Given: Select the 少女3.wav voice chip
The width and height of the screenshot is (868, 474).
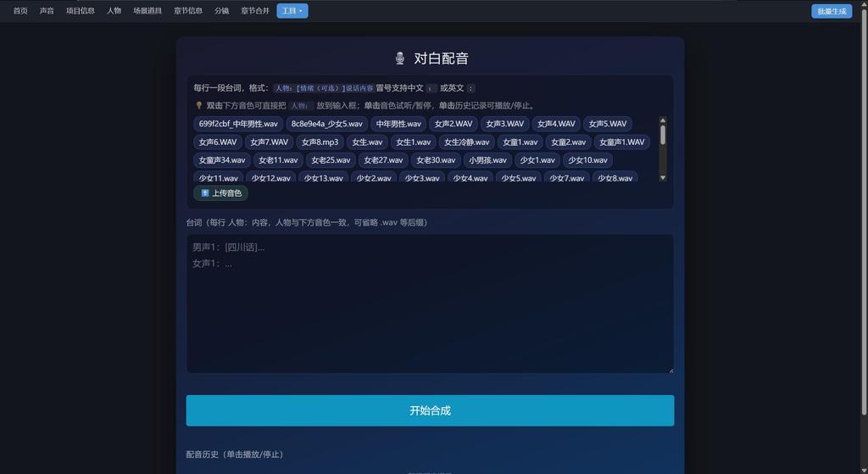Looking at the screenshot, I should [422, 178].
